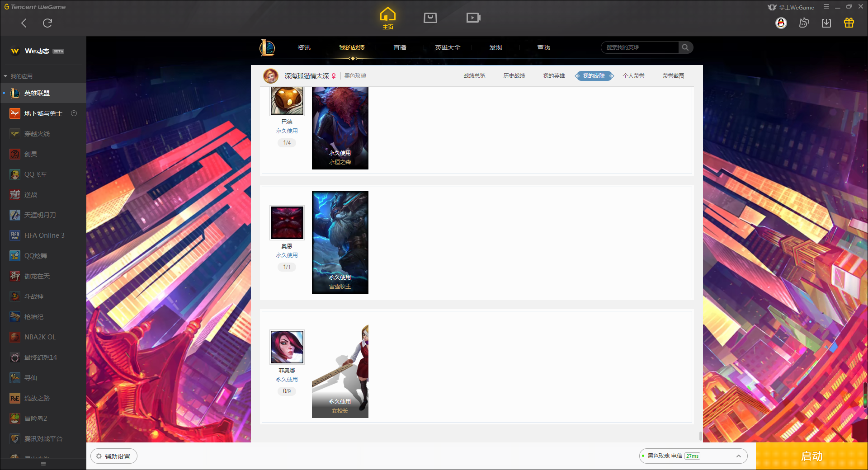Image resolution: width=868 pixels, height=470 pixels.
Task: Select 天涯明月刀 game icon
Action: point(15,215)
